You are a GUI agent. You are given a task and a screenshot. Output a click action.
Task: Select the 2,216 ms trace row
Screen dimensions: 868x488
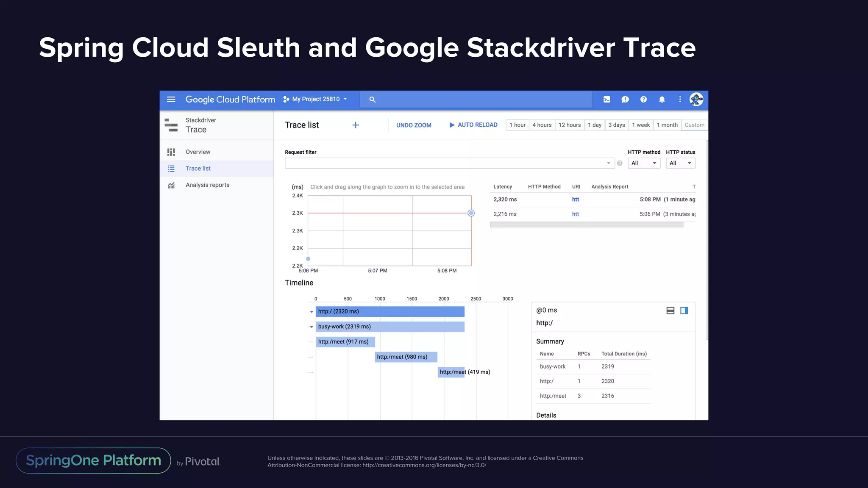[x=593, y=214]
